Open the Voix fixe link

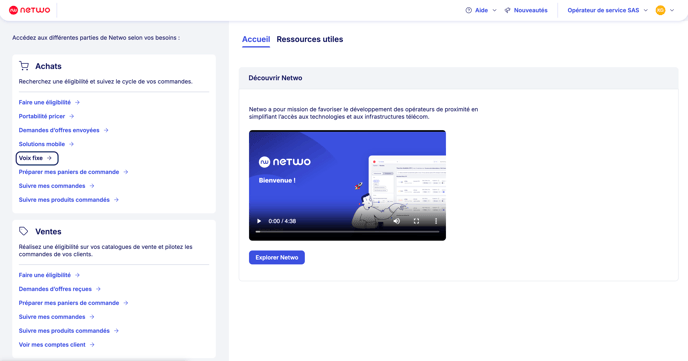point(36,158)
